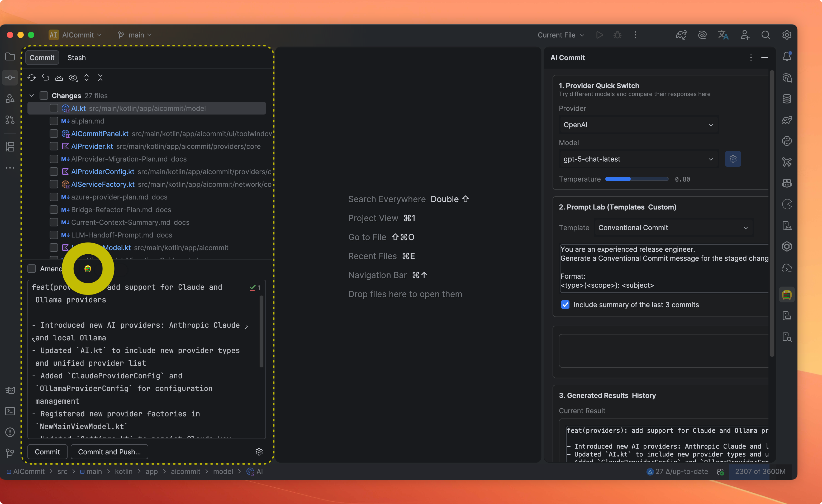Switch to the Stash tab
This screenshot has height=504, width=822.
[77, 57]
